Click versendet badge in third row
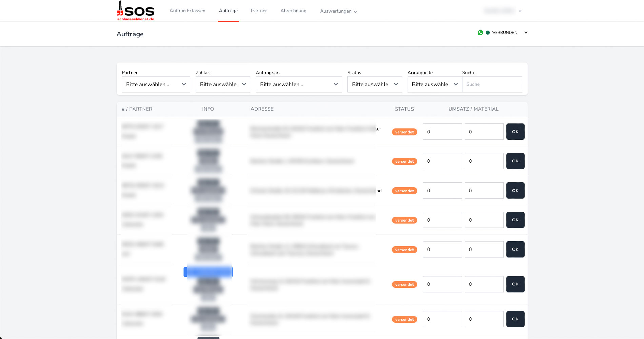 point(404,191)
